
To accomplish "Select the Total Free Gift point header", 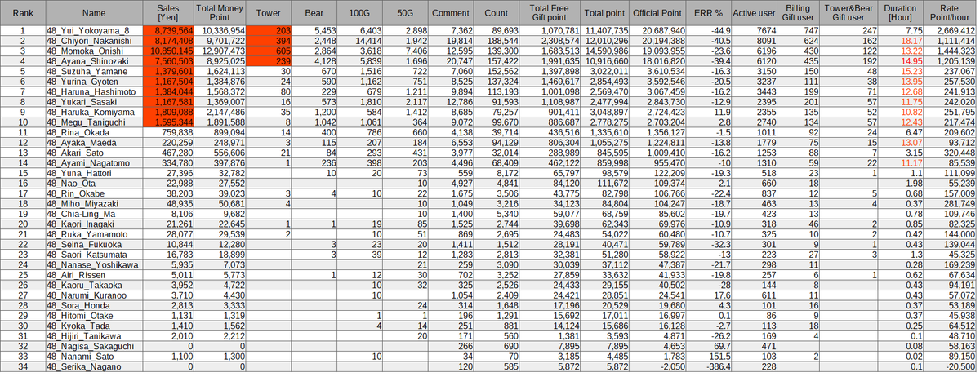I will tap(550, 14).
